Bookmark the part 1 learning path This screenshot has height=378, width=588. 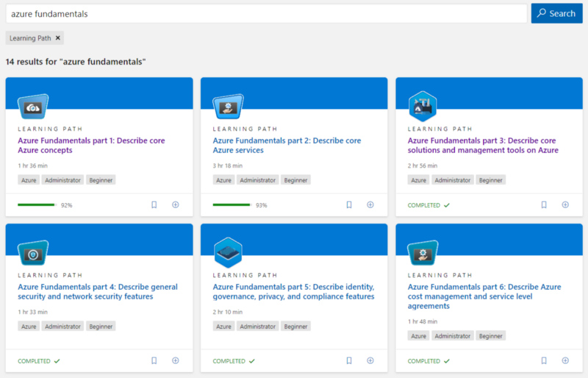pyautogui.click(x=154, y=204)
